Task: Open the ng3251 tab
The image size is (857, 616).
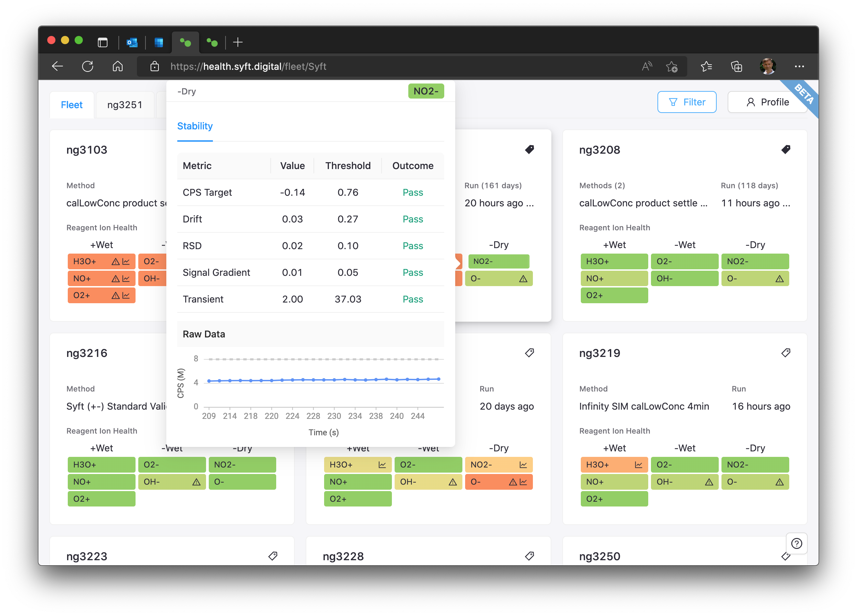Action: click(x=125, y=105)
